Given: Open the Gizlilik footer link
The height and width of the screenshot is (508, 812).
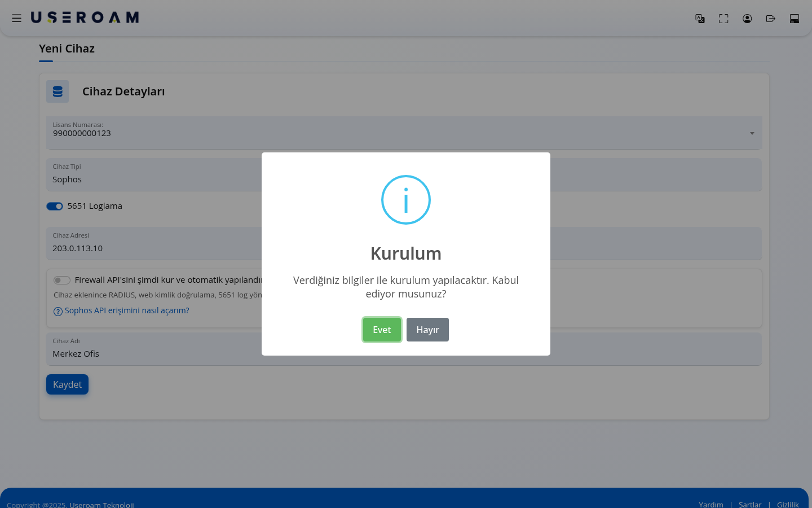Looking at the screenshot, I should (788, 504).
